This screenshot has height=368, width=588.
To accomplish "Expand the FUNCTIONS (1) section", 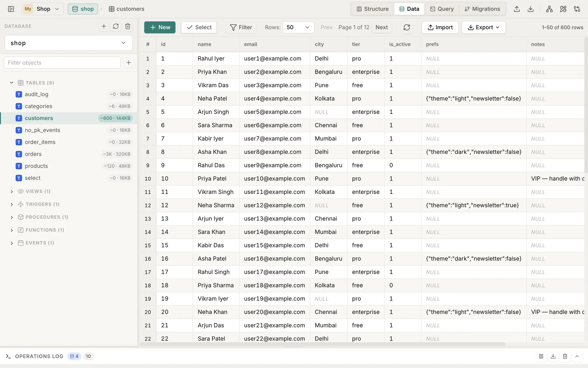I will (x=11, y=230).
